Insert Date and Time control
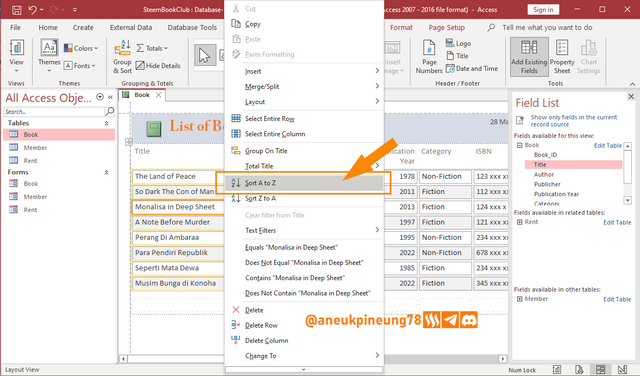Viewport: 640px width, 376px height. tap(472, 69)
